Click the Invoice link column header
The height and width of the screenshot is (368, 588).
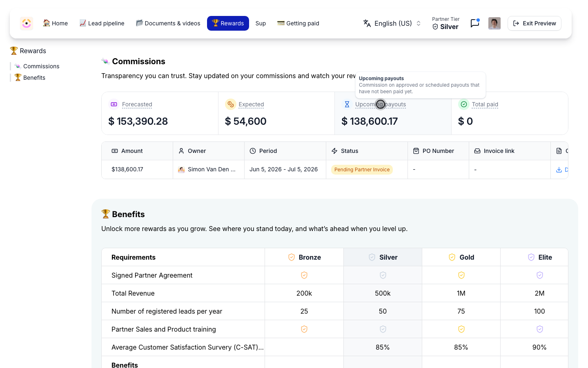(510, 151)
